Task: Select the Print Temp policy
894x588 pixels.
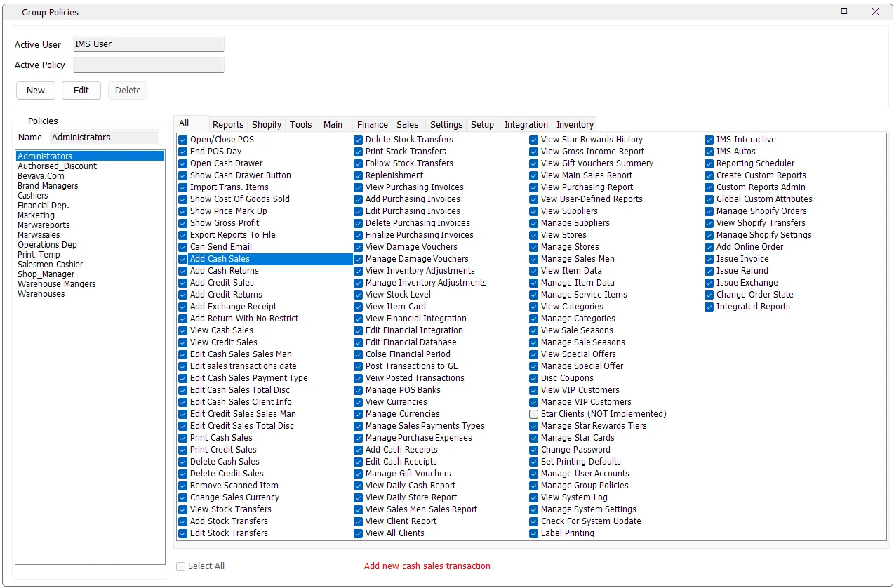Action: coord(91,255)
